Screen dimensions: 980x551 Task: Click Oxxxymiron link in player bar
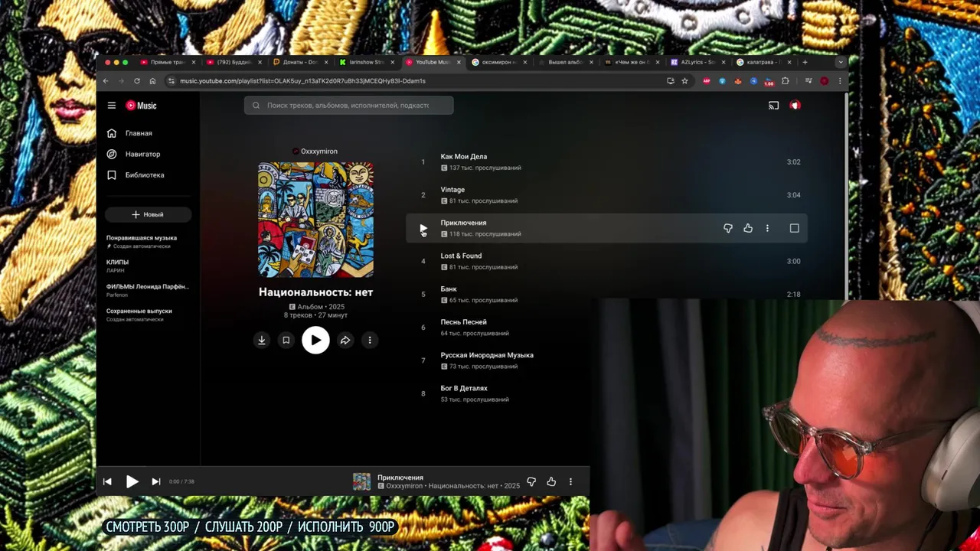404,486
